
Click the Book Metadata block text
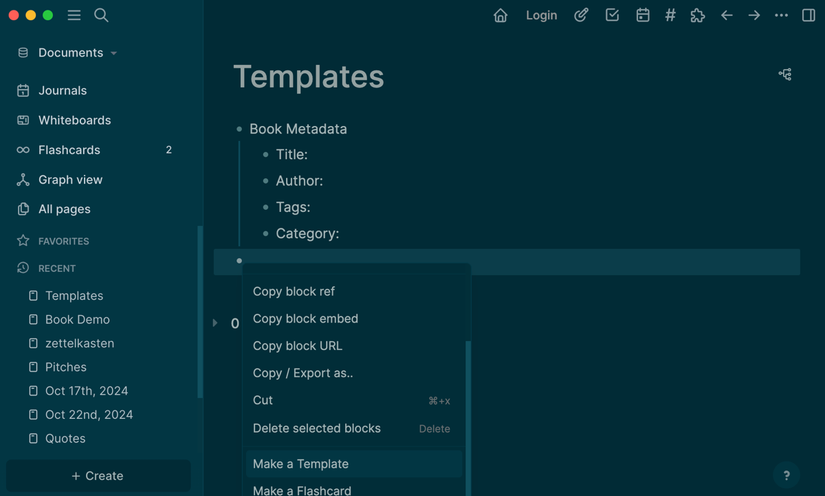pos(298,129)
